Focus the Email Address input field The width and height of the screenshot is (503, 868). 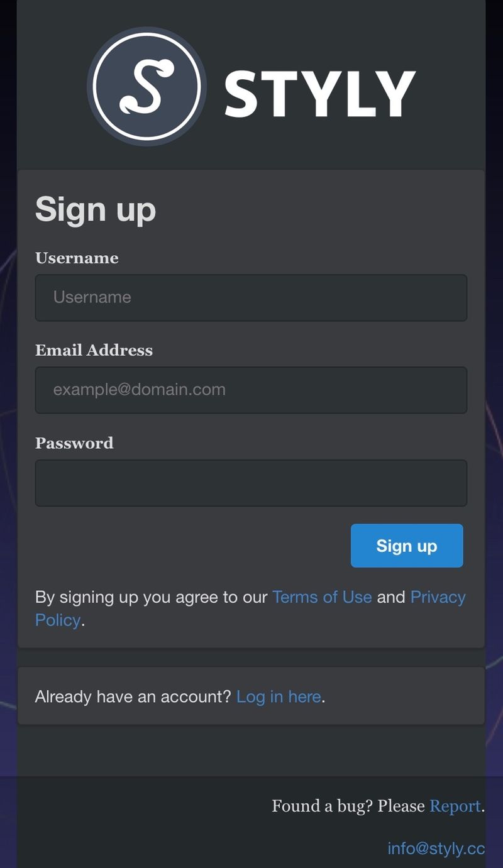click(x=251, y=390)
